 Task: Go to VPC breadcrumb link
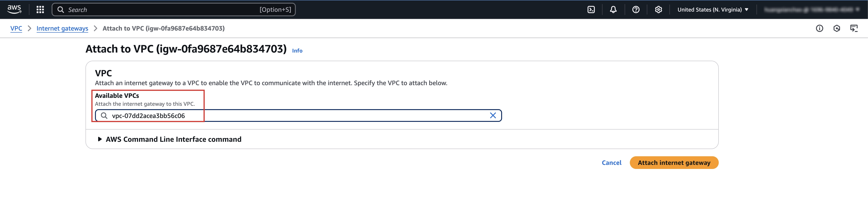(16, 28)
